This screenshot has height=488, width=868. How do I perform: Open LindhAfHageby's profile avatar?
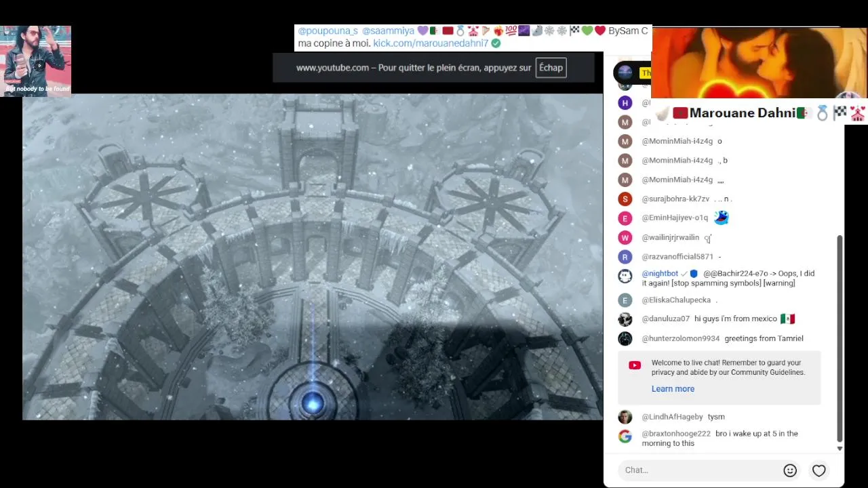coord(625,417)
